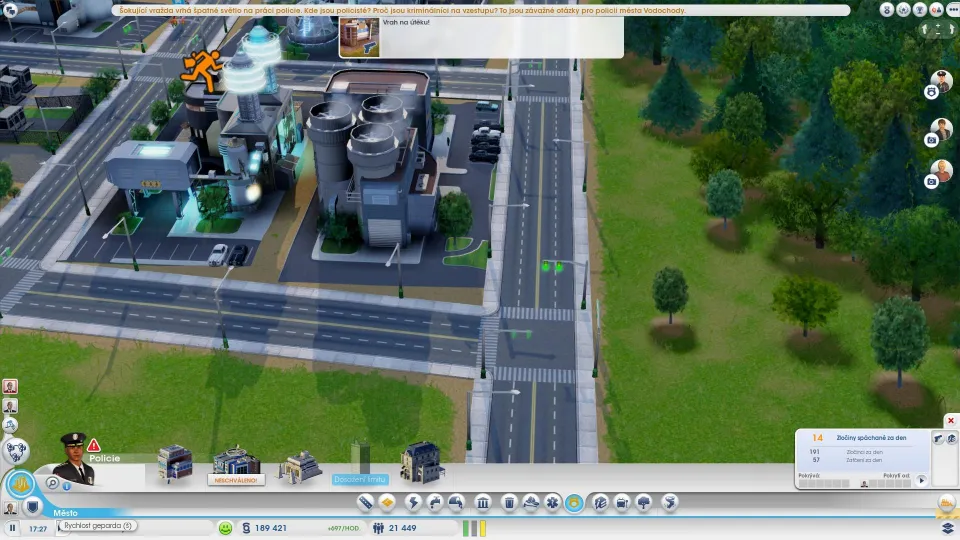Select the Mass Transit bus icon

621,503
